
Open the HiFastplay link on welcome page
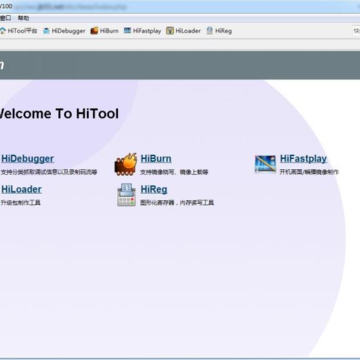click(303, 159)
